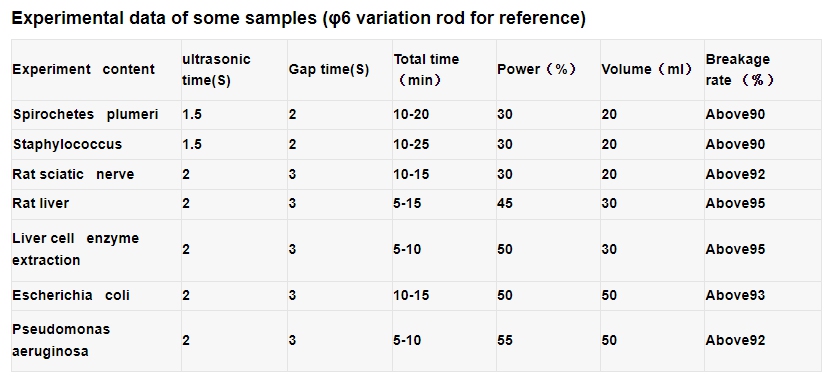This screenshot has width=834, height=385.
Task: Click the Rat sciatic nerve cell
Action: click(x=73, y=174)
